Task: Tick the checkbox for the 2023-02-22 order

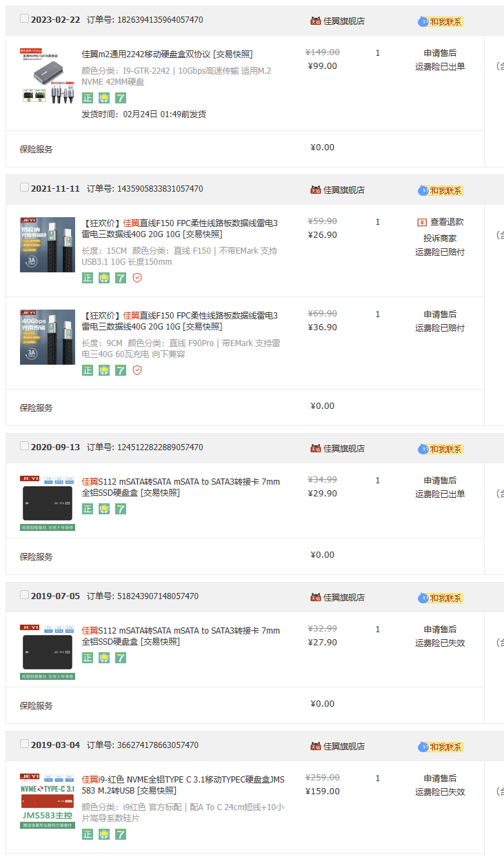Action: point(25,19)
